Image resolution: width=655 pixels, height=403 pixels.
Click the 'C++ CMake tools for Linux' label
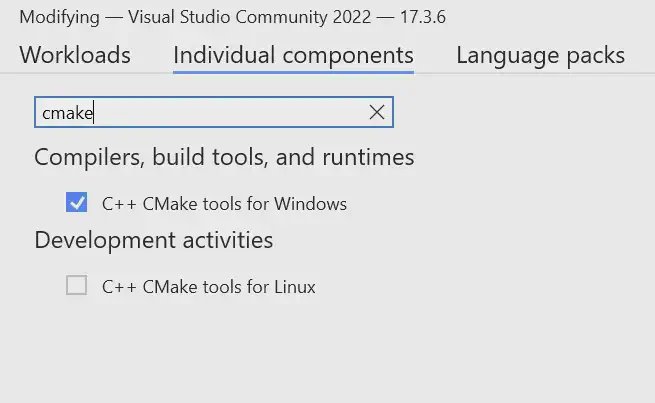[208, 287]
